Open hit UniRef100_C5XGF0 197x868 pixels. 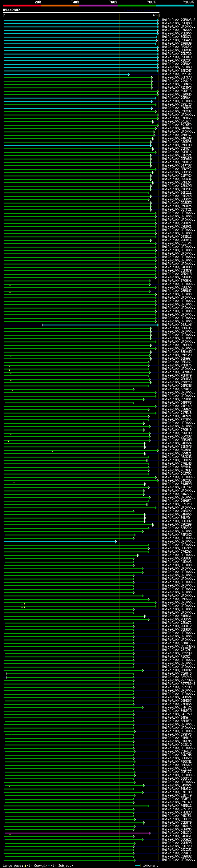[177, 47]
